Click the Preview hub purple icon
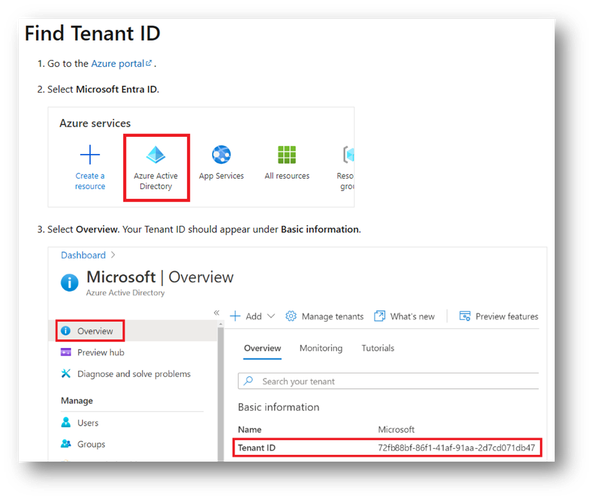 66,352
